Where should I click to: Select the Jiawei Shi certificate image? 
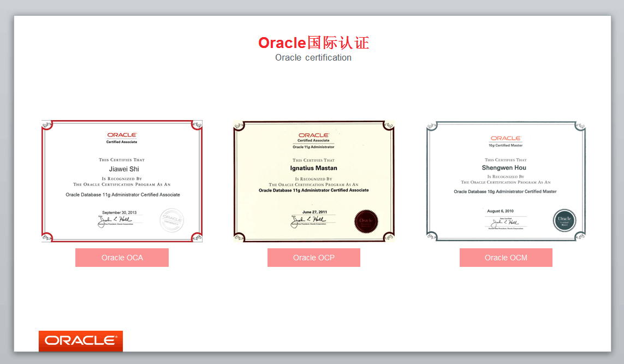pos(122,181)
